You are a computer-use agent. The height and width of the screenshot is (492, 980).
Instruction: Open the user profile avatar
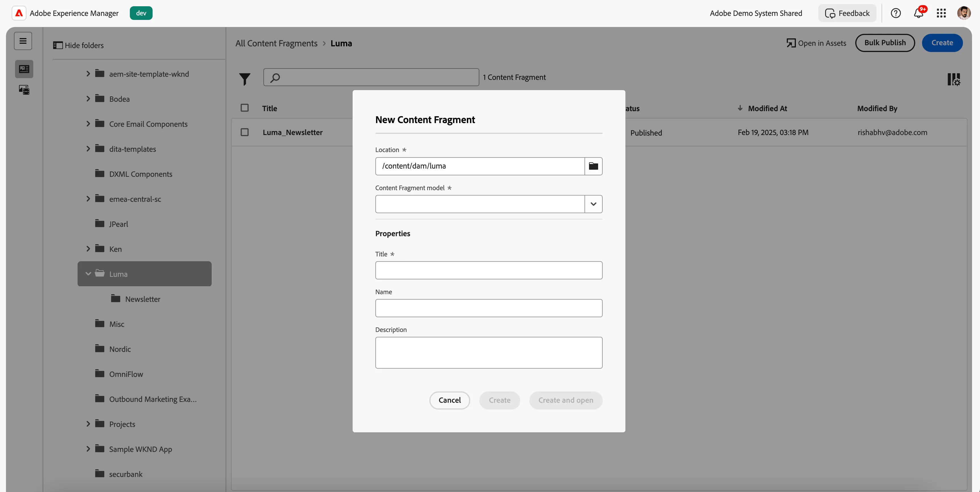click(964, 13)
